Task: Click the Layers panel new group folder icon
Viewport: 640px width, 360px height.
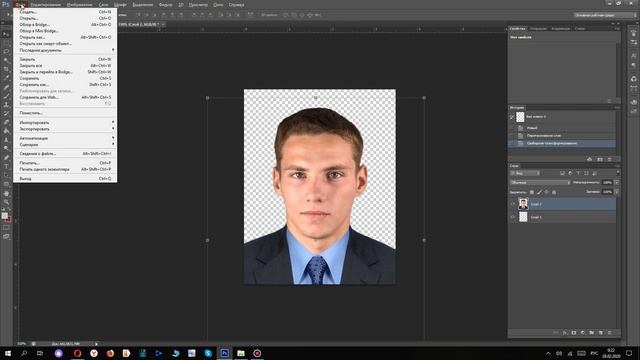Action: point(591,333)
